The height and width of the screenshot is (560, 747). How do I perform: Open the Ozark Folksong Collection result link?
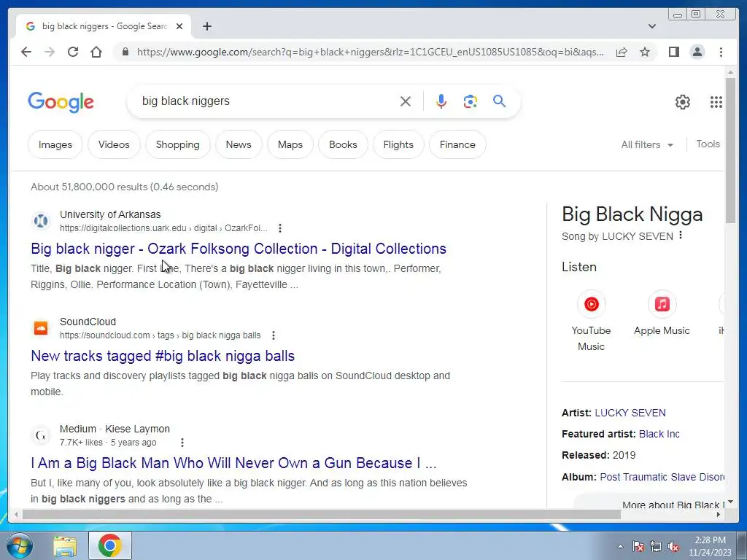[x=239, y=249]
